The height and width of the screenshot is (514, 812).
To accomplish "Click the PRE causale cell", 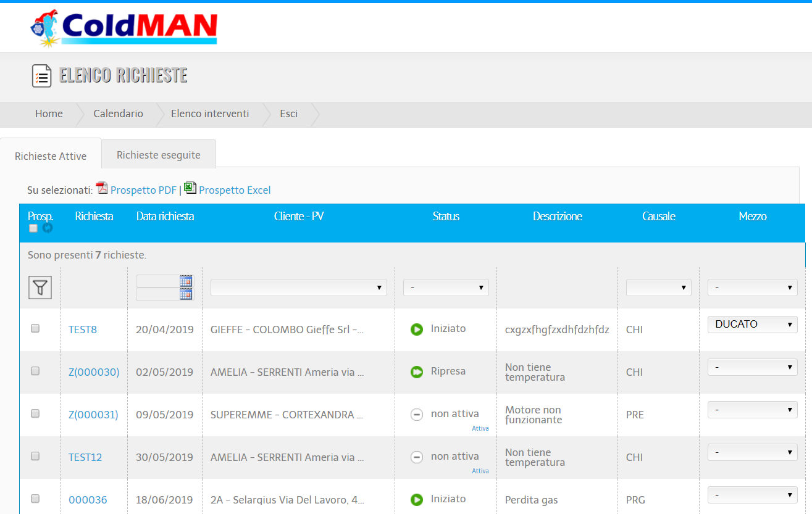I will click(635, 415).
